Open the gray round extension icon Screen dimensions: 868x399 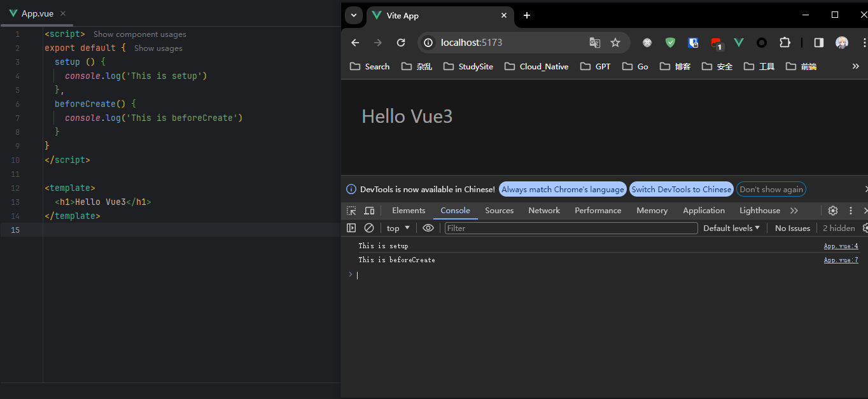pyautogui.click(x=647, y=43)
